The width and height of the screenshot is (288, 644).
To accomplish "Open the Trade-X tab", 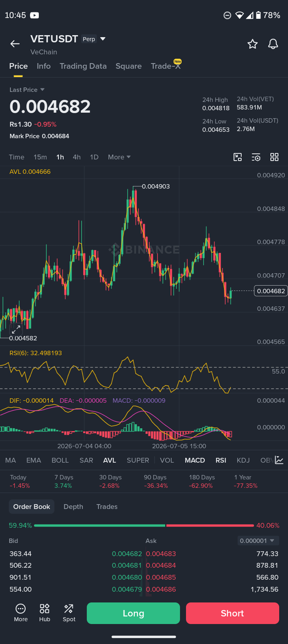I will [166, 66].
